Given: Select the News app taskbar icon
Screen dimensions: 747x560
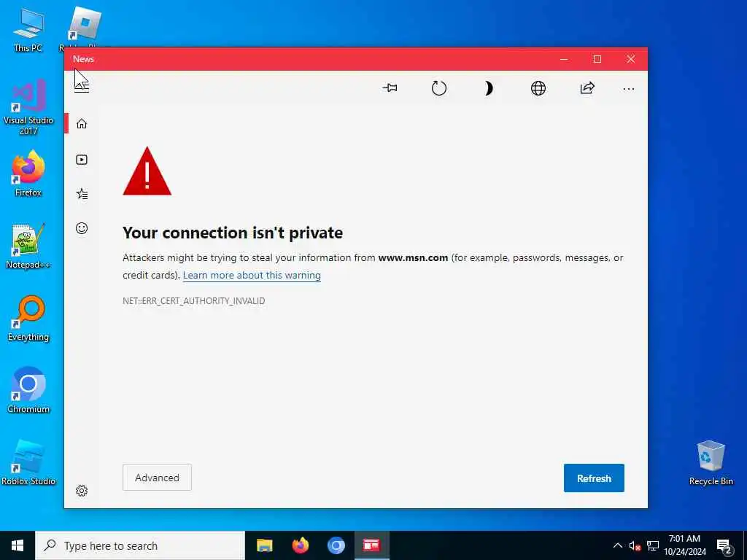Looking at the screenshot, I should [371, 545].
